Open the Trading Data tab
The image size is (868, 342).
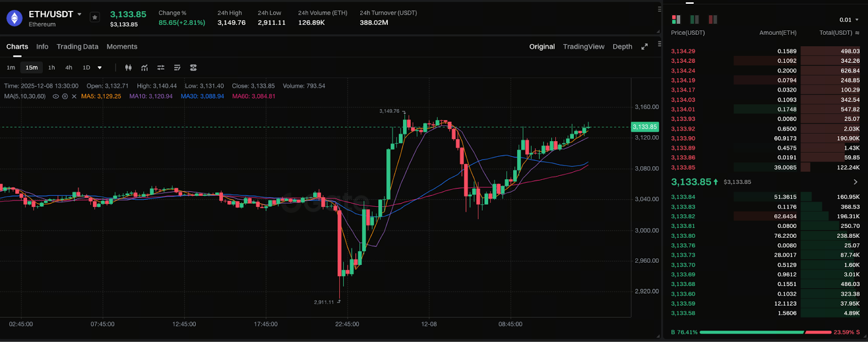tap(78, 47)
